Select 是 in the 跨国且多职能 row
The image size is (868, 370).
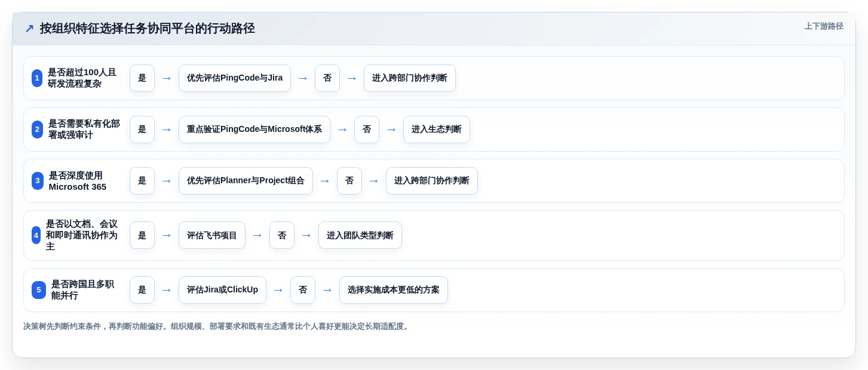coord(142,290)
